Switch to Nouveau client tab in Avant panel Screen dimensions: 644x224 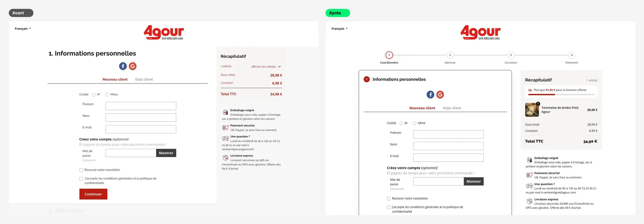point(115,80)
